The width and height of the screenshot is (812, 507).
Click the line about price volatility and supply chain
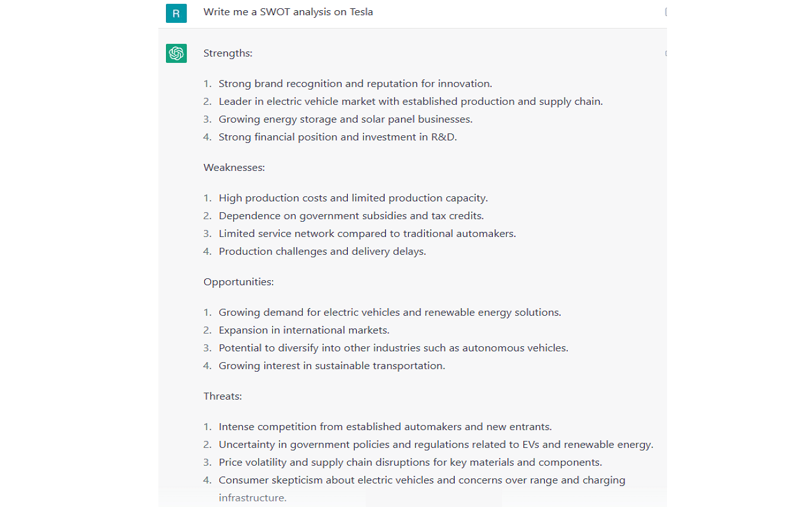pyautogui.click(x=410, y=463)
